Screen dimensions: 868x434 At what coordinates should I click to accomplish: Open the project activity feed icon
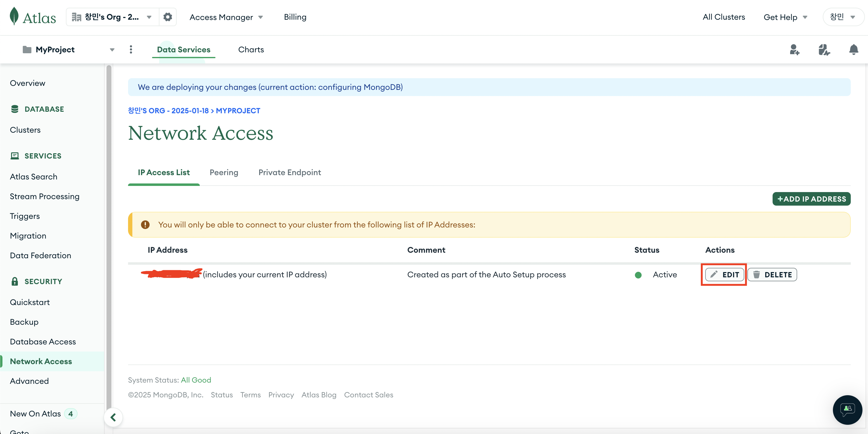click(x=824, y=50)
